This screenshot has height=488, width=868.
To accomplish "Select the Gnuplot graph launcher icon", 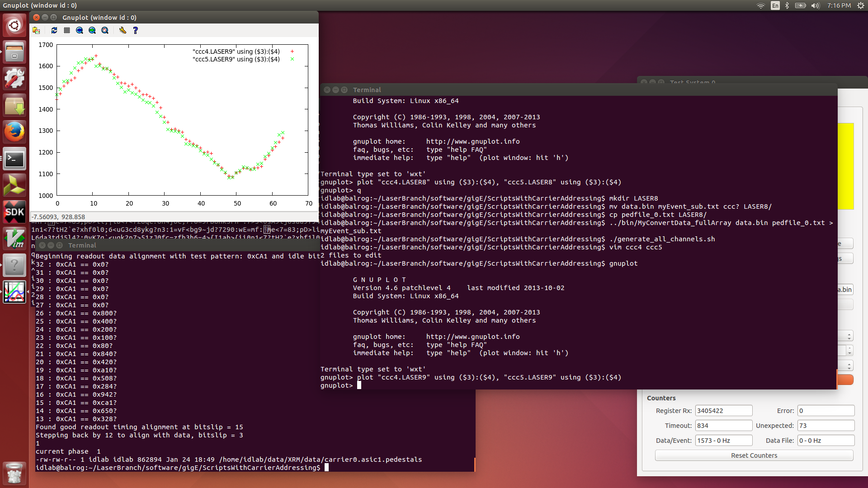I will coord(14,292).
